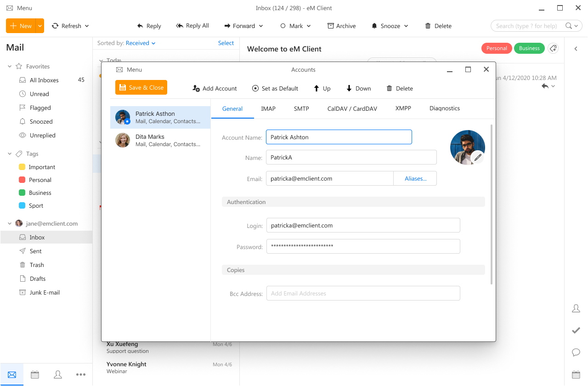Click Reply All in toolbar
The height and width of the screenshot is (386, 588).
(192, 26)
